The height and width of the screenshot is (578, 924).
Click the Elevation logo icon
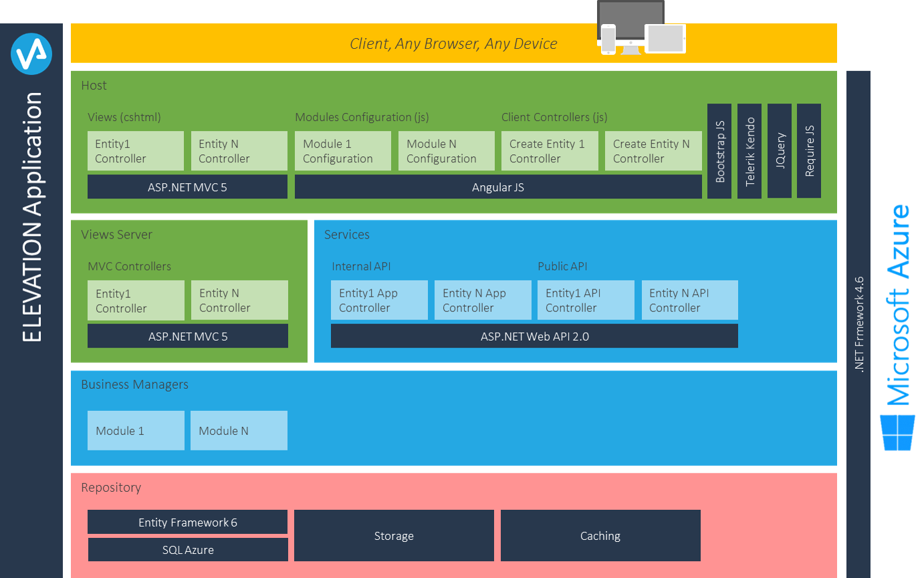(x=31, y=55)
